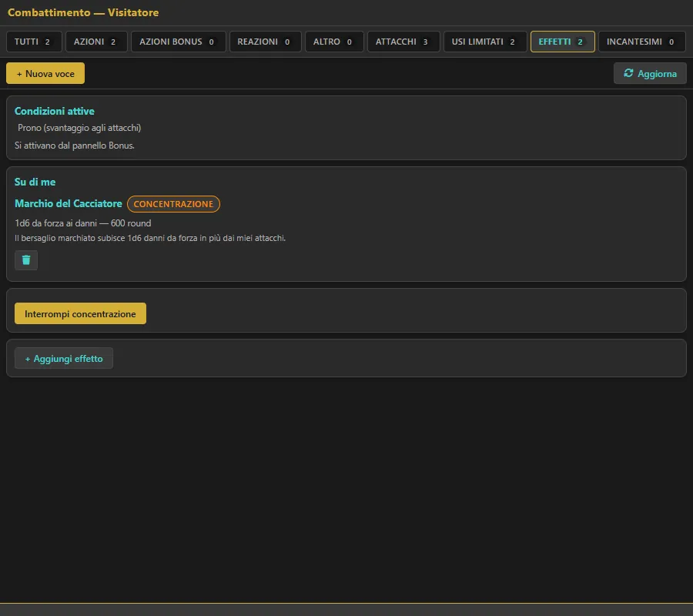Show the Reazioni tab

[x=265, y=42]
